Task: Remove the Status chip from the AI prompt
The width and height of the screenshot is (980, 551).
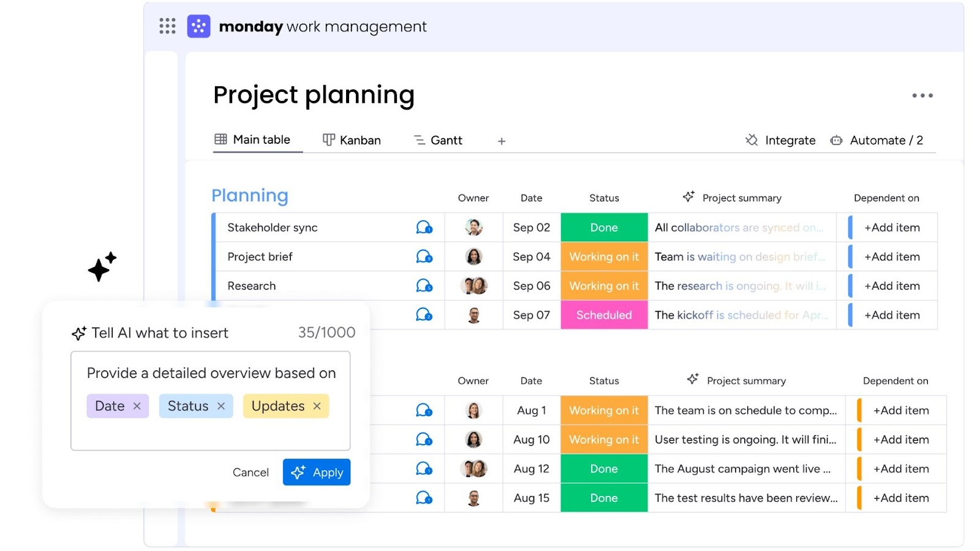Action: point(221,405)
